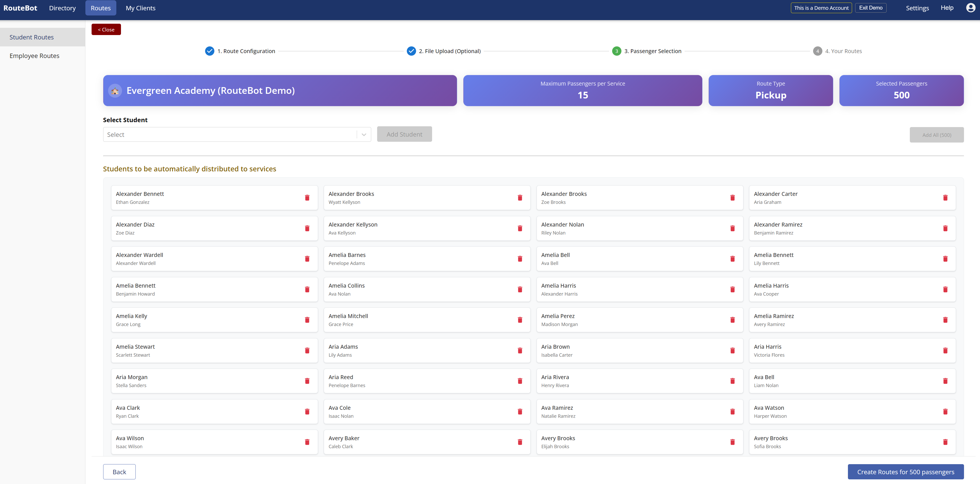Switch to My Clients tab
980x484 pixels.
pos(140,8)
